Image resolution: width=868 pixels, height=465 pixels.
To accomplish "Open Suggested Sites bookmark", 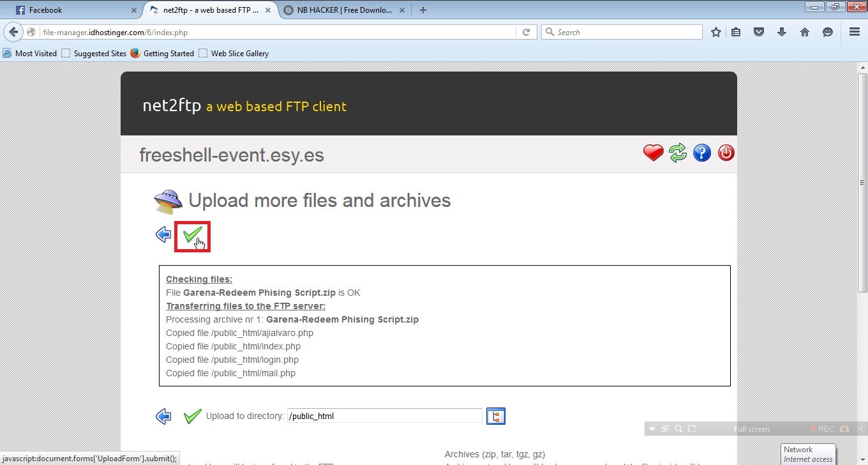I will click(x=94, y=54).
